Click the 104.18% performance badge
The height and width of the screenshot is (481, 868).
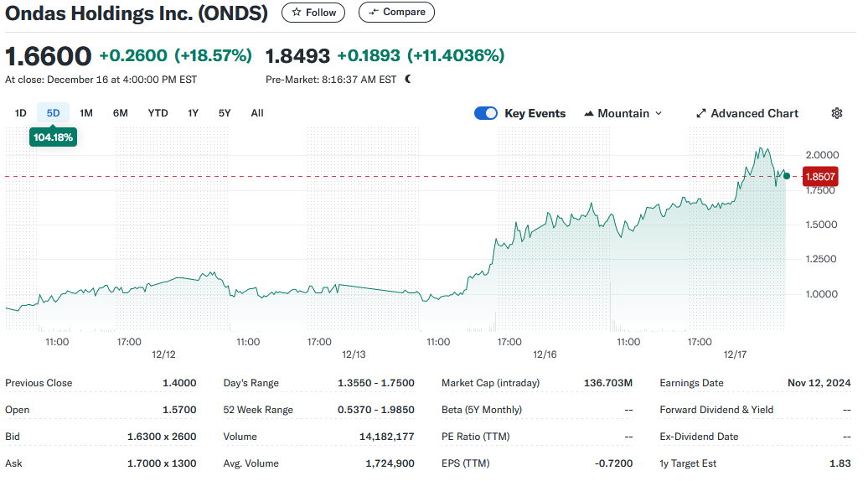click(x=54, y=137)
